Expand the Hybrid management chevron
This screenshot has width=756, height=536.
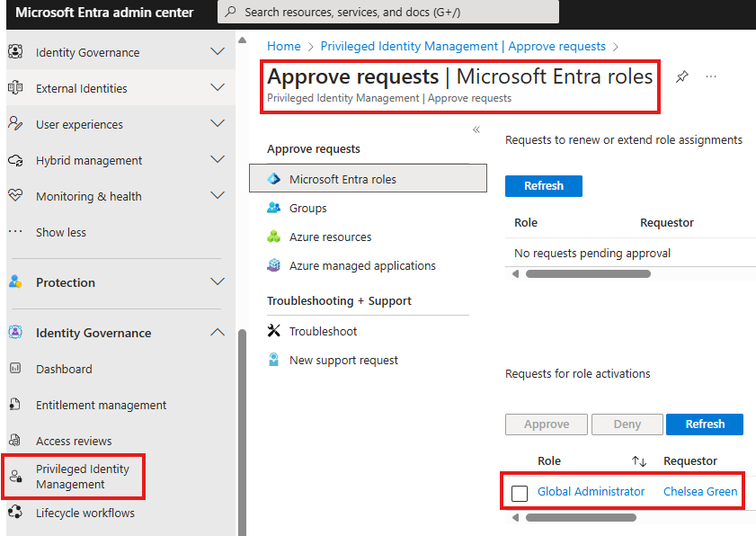tap(218, 159)
